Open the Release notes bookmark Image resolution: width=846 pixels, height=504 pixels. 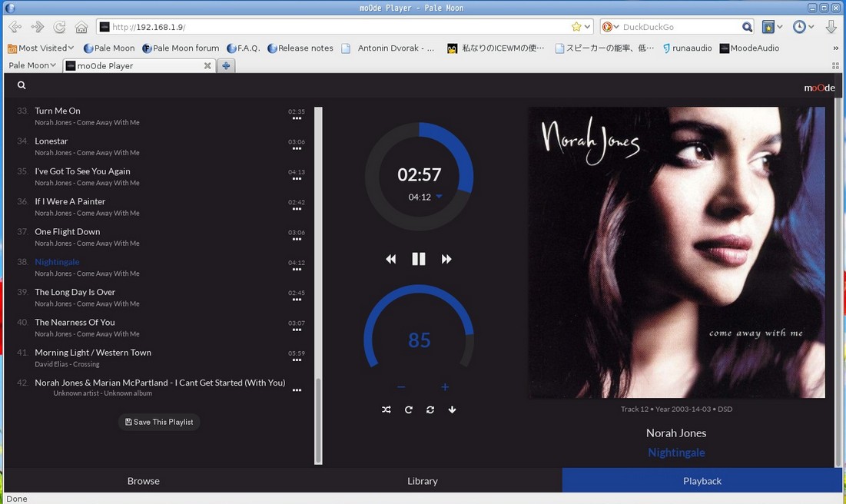pos(300,48)
